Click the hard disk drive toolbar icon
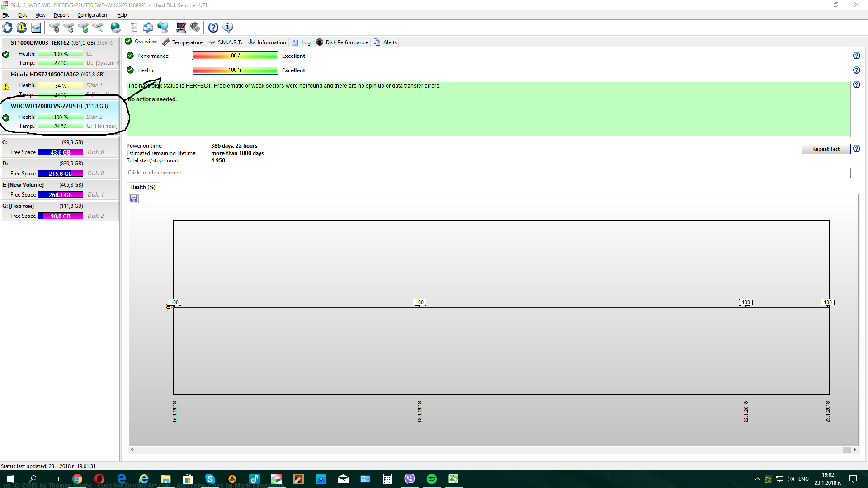868x488 pixels. (36, 28)
